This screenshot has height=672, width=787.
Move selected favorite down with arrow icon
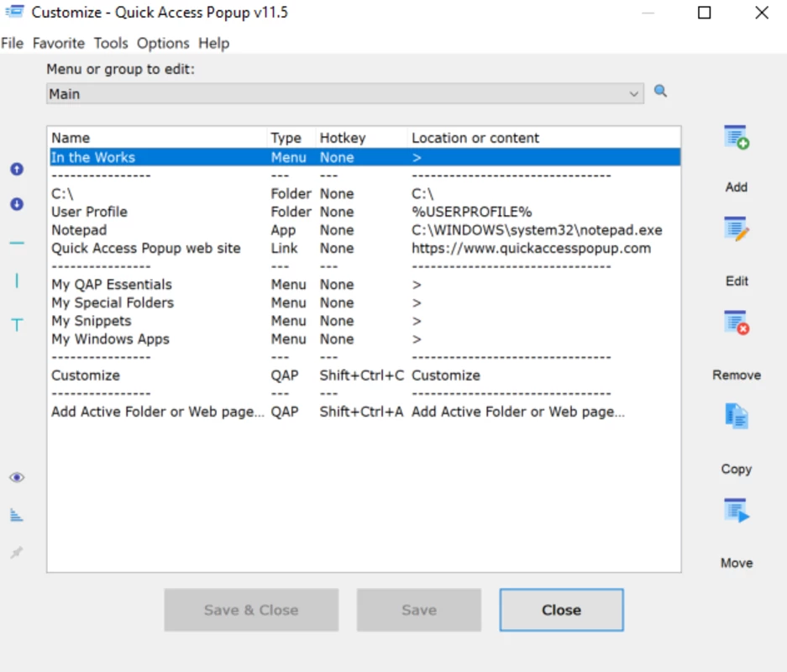pos(17,204)
